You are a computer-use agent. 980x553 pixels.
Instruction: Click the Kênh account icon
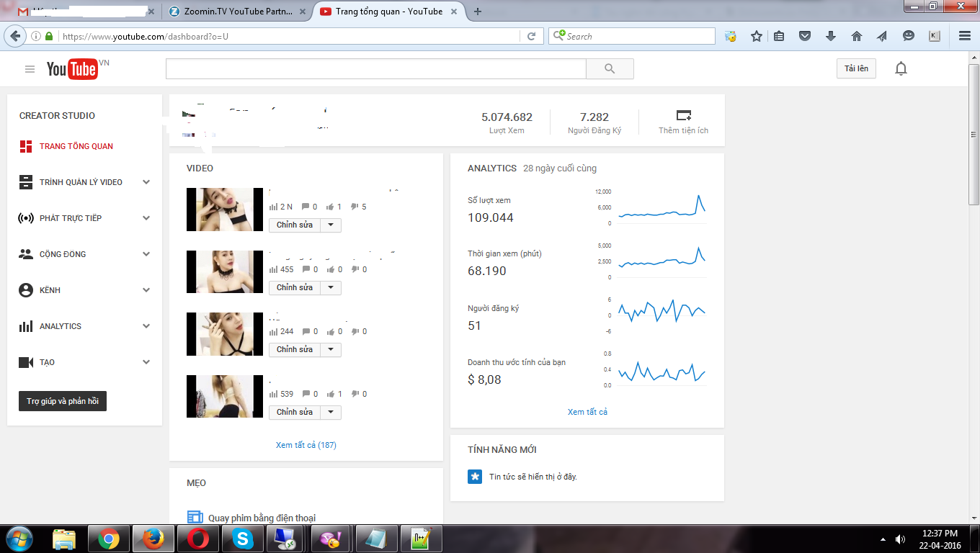click(x=26, y=290)
